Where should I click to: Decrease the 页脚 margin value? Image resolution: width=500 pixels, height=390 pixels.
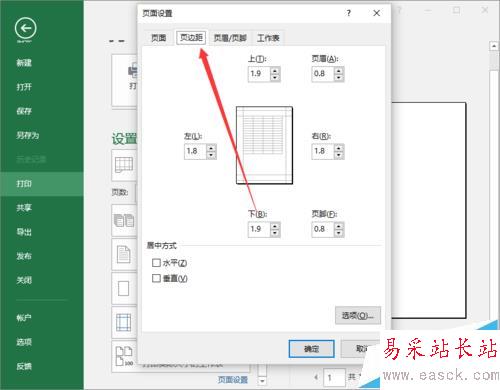click(x=339, y=233)
